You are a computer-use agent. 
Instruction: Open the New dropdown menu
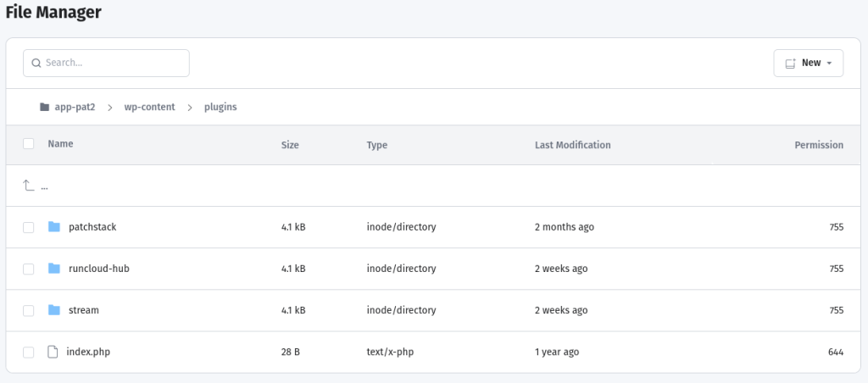[809, 63]
